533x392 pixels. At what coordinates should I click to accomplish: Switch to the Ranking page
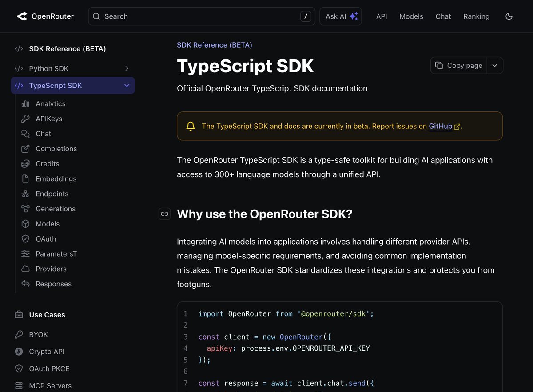tap(476, 16)
